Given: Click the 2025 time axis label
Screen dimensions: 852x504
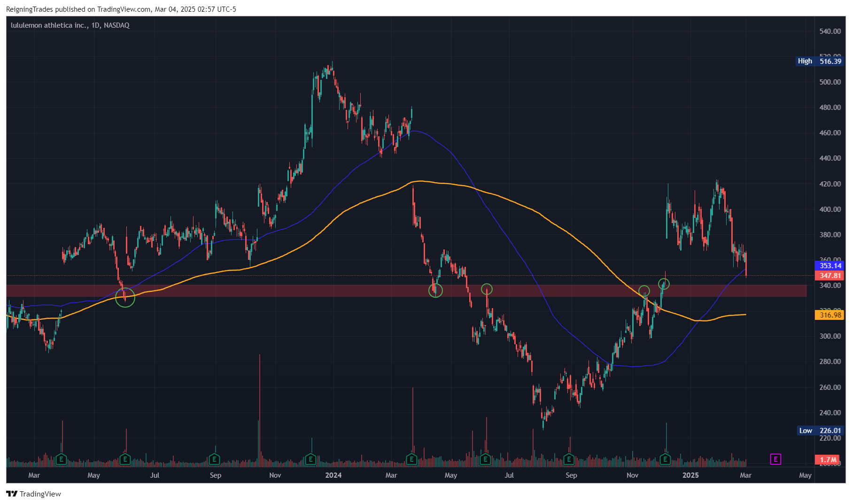Looking at the screenshot, I should (690, 475).
